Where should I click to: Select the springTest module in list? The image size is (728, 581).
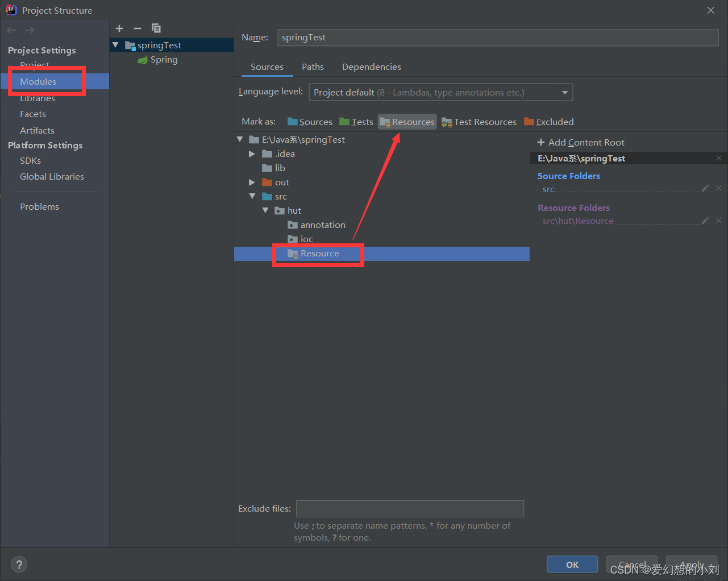(x=172, y=45)
